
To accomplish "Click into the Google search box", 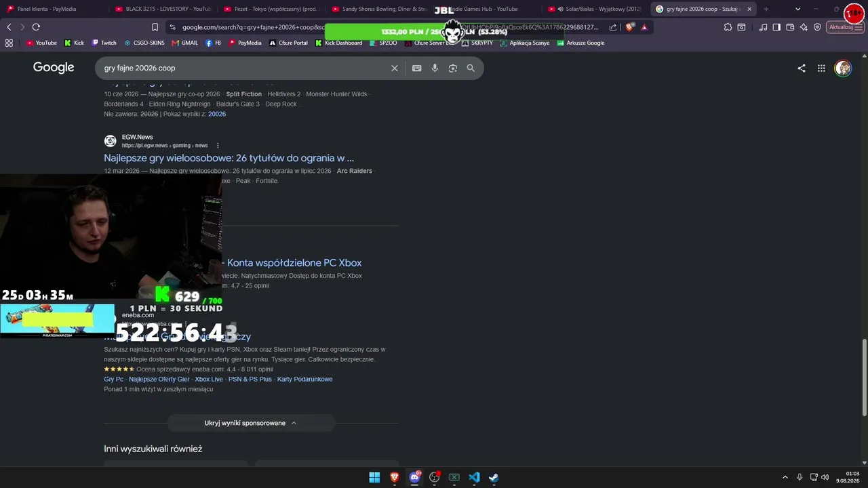I will (244, 68).
